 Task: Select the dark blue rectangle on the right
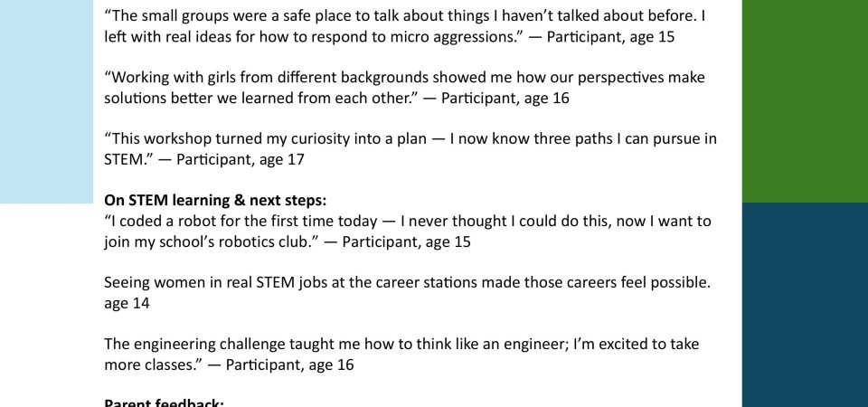pos(805,305)
